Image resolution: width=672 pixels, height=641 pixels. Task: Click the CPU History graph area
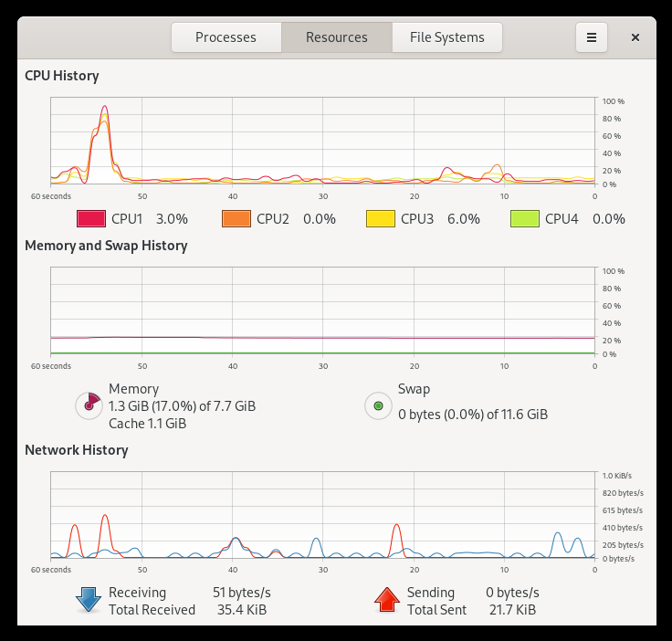[x=322, y=141]
